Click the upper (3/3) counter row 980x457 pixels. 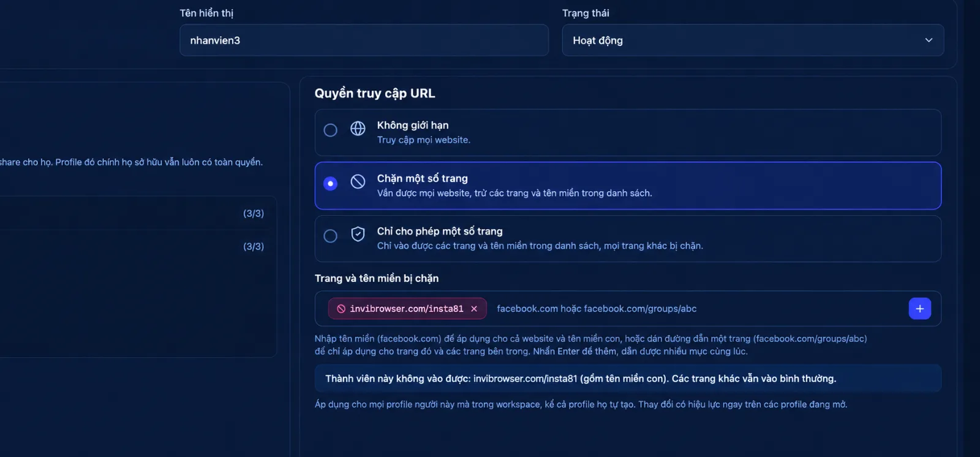[x=254, y=213]
